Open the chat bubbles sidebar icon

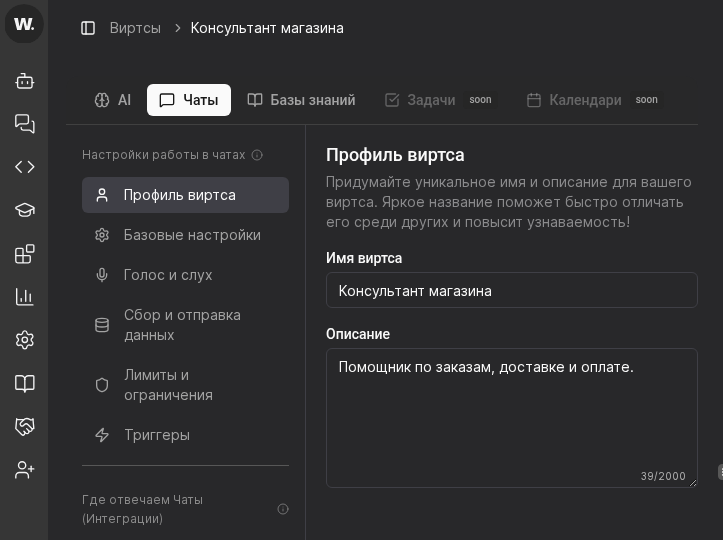coord(24,124)
